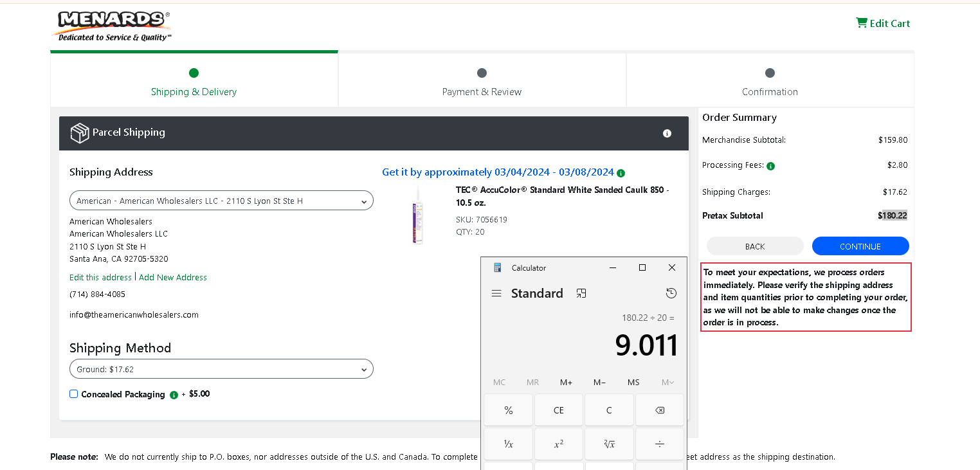Open the delivery estimate info icon
The width and height of the screenshot is (980, 470).
[x=621, y=173]
